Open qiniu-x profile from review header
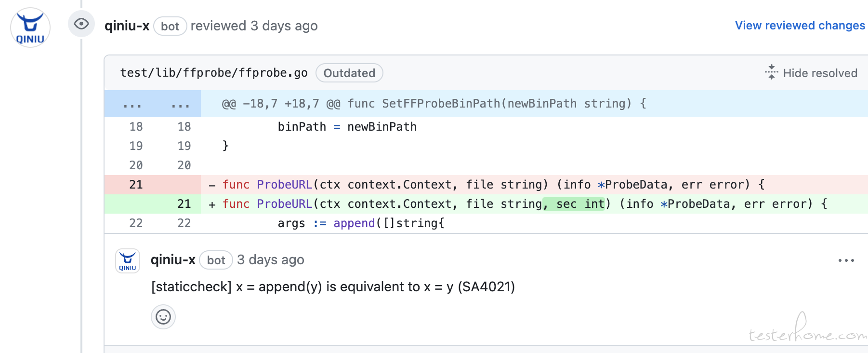Screen dimensions: 868x353 click(127, 26)
